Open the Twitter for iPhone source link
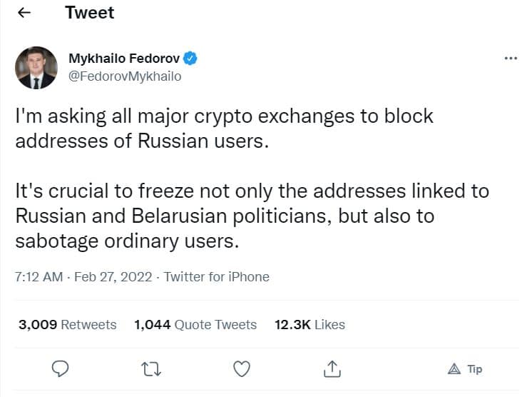532x397 pixels. coord(217,277)
